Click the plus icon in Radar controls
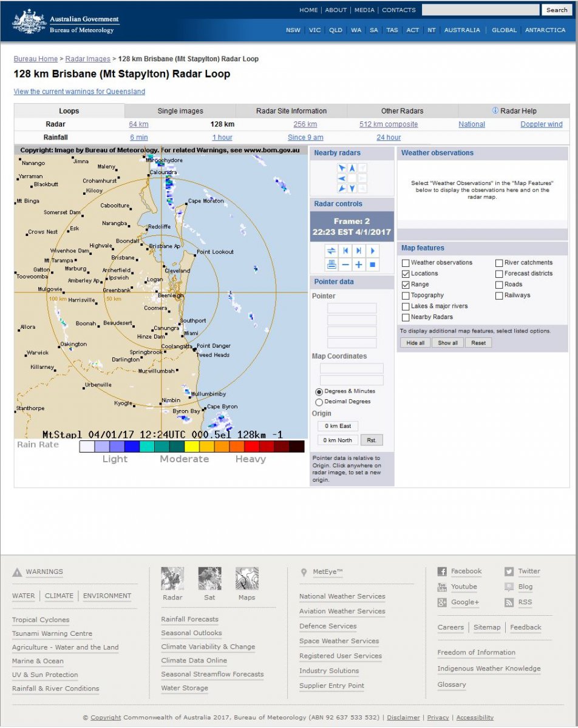Image resolution: width=578 pixels, height=728 pixels. tap(359, 265)
